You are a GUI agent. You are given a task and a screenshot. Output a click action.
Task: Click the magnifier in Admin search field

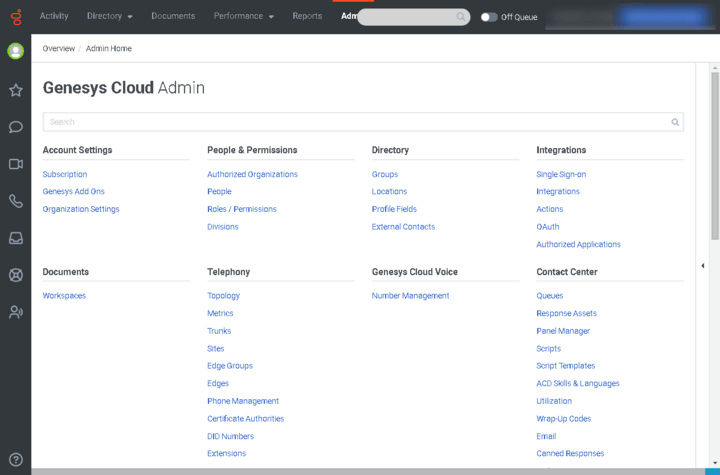675,122
